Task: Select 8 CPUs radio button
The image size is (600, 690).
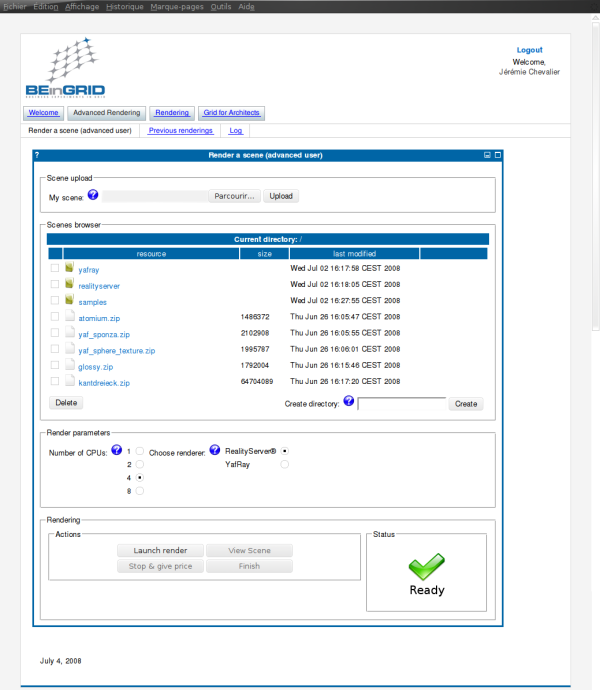Action: click(139, 491)
